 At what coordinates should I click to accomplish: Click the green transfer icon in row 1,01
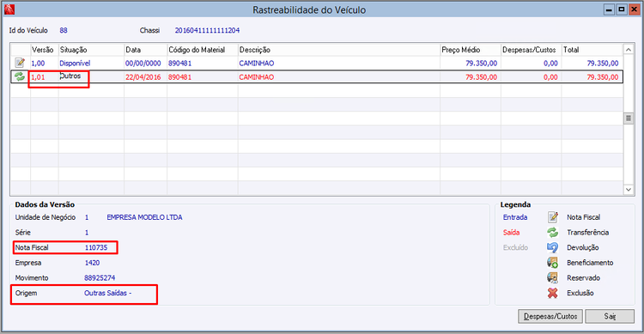20,76
